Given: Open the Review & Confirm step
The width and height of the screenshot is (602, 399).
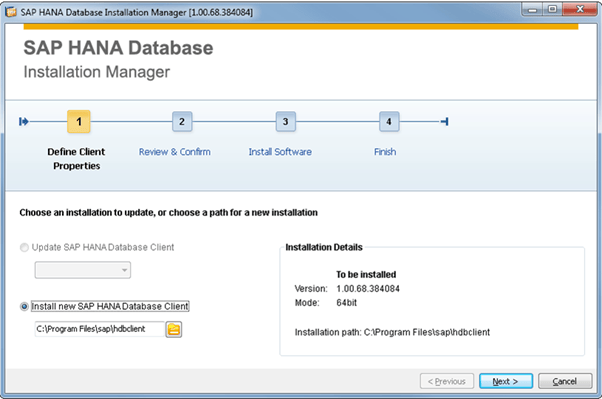Looking at the screenshot, I should point(175,152).
